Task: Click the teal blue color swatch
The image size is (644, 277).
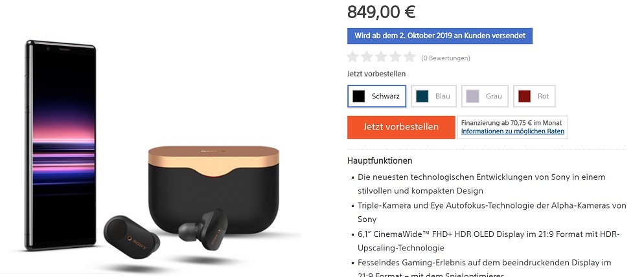Action: [422, 96]
